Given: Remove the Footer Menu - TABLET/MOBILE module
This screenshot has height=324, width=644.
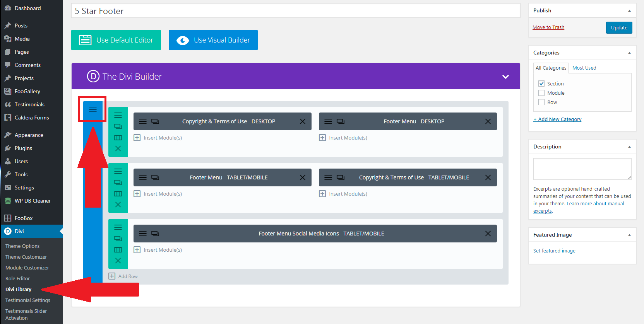Looking at the screenshot, I should click(x=303, y=177).
